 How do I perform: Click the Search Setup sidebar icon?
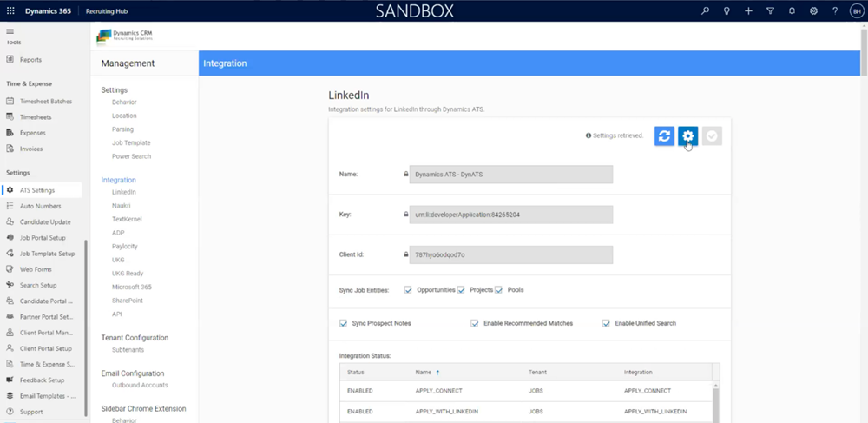(x=10, y=285)
